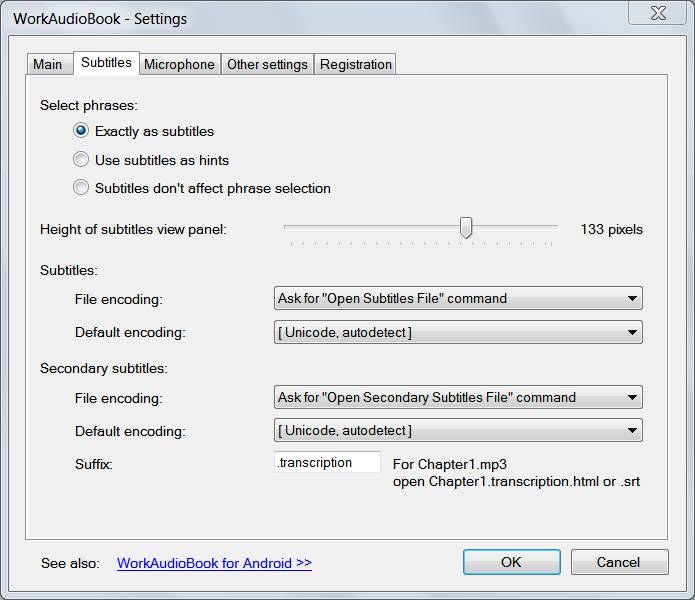Click the subtitles panel height slider thumb
695x600 pixels.
pos(465,229)
